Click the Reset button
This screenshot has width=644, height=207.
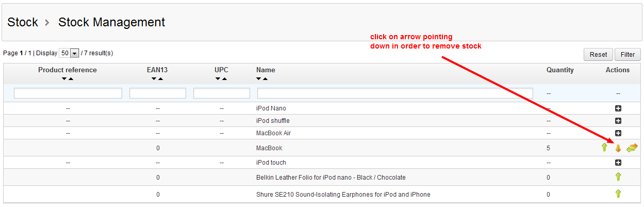pos(598,54)
